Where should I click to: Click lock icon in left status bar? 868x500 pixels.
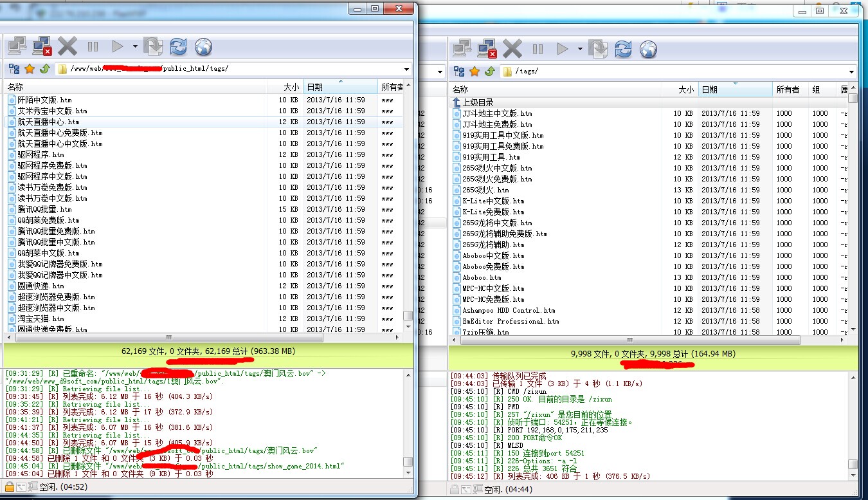[x=10, y=486]
